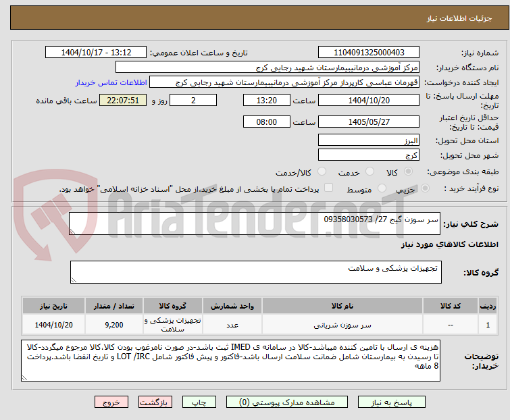This screenshot has height=420, width=510.
Task: Click the خروج exit button
Action: tap(111, 402)
